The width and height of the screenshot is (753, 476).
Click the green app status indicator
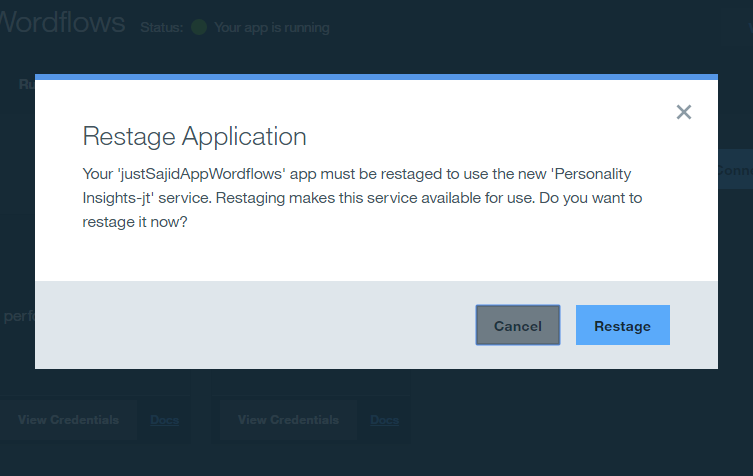199,27
